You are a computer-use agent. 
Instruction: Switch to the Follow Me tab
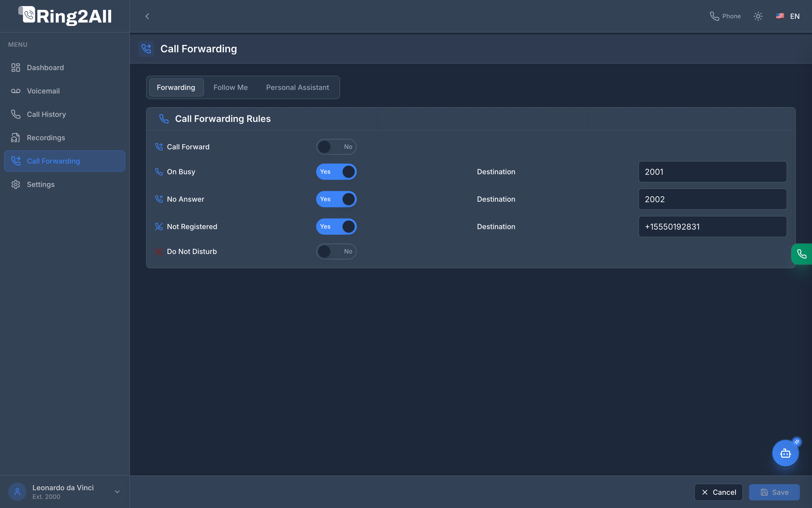[x=230, y=87]
